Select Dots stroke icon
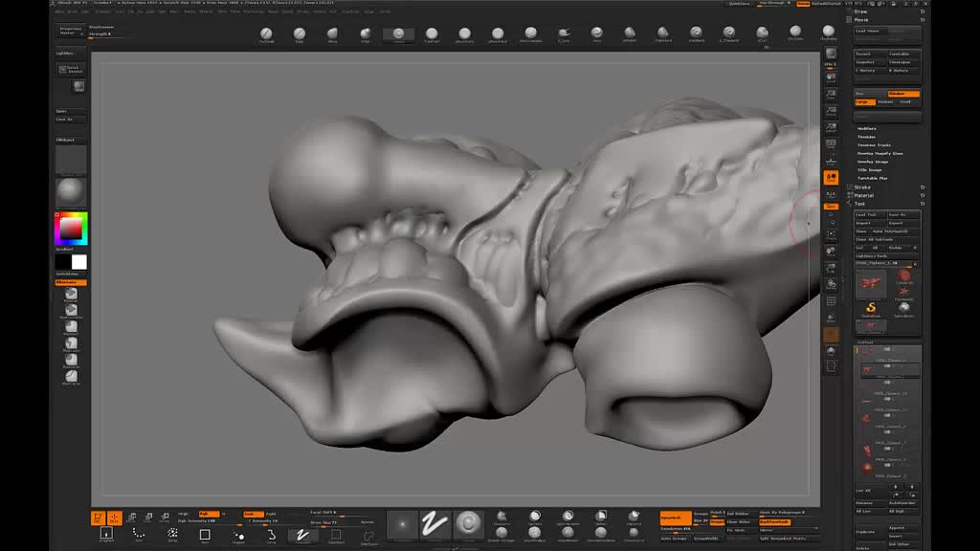This screenshot has height=551, width=980. click(x=139, y=536)
